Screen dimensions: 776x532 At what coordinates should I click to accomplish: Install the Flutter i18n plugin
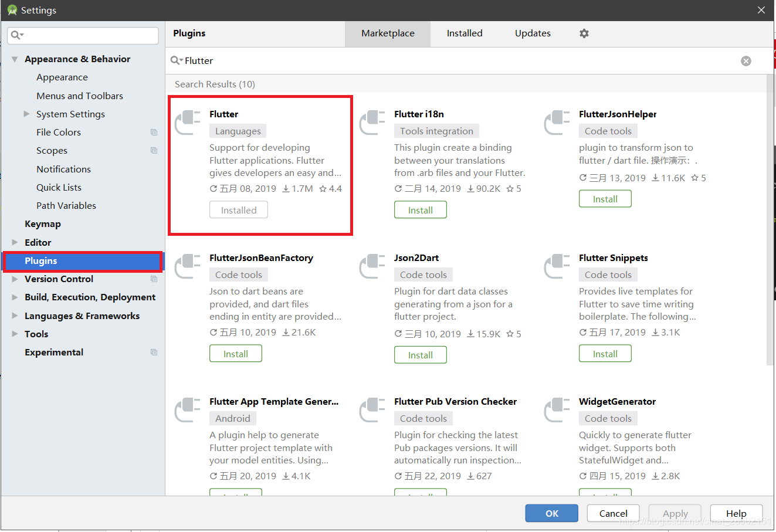[x=421, y=210]
